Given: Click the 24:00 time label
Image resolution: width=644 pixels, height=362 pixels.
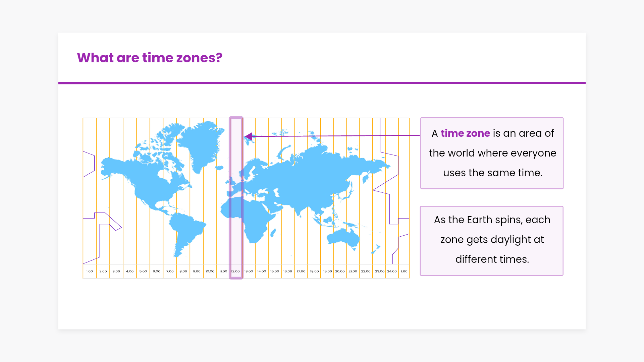Looking at the screenshot, I should tap(392, 271).
